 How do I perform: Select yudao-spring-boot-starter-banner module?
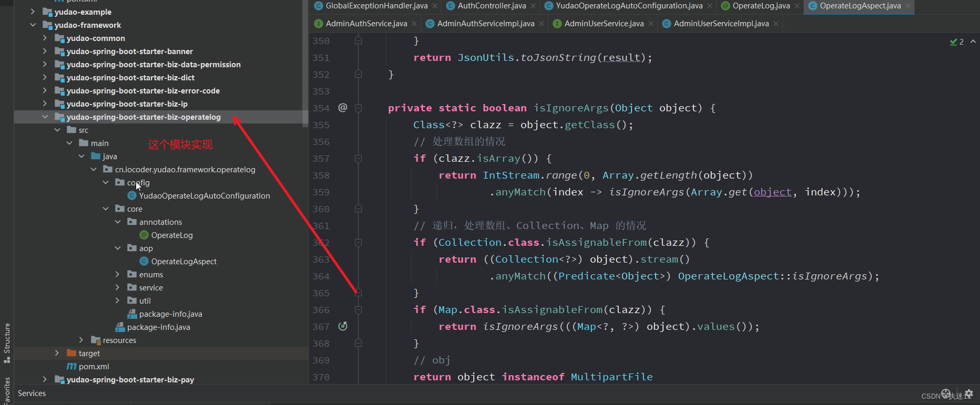[129, 51]
